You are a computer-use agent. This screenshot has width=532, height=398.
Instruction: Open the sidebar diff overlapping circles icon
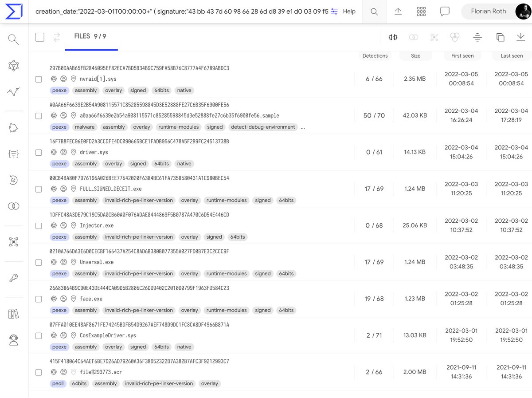(14, 206)
